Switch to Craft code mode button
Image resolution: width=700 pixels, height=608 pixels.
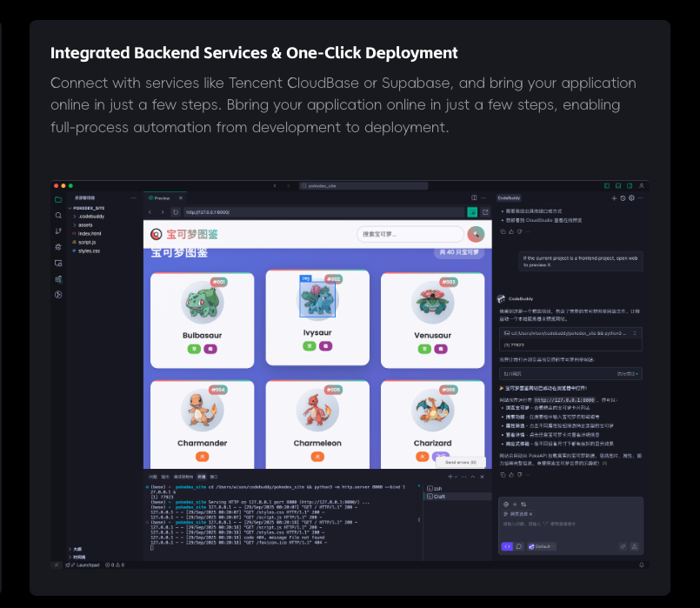[507, 546]
